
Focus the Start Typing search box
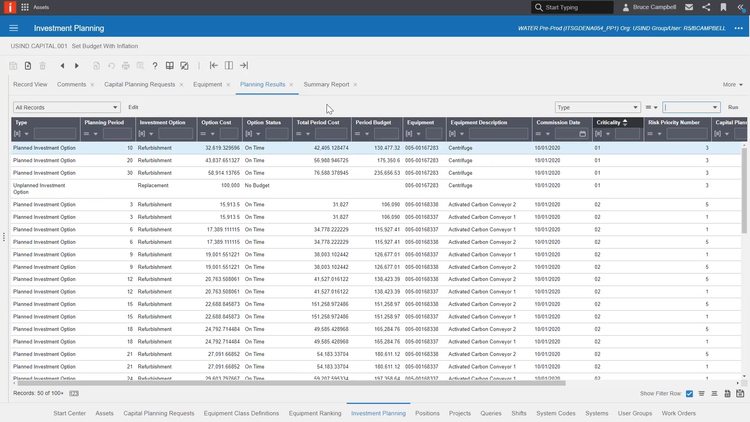pyautogui.click(x=572, y=7)
